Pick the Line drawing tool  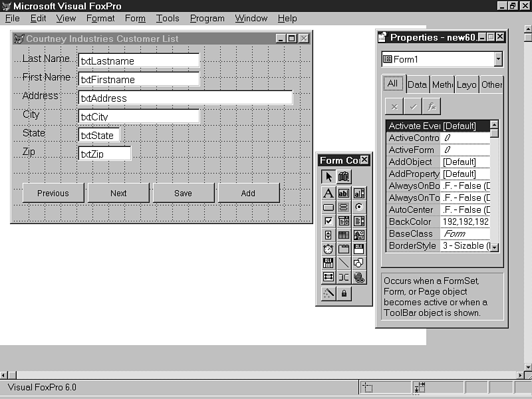(x=343, y=263)
